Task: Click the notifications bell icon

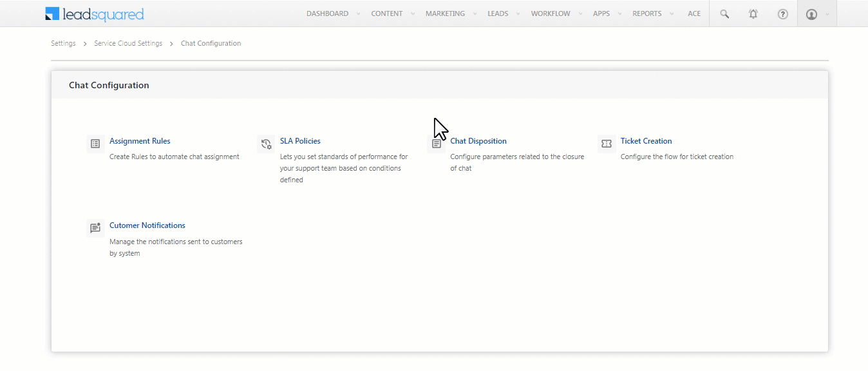Action: 753,13
